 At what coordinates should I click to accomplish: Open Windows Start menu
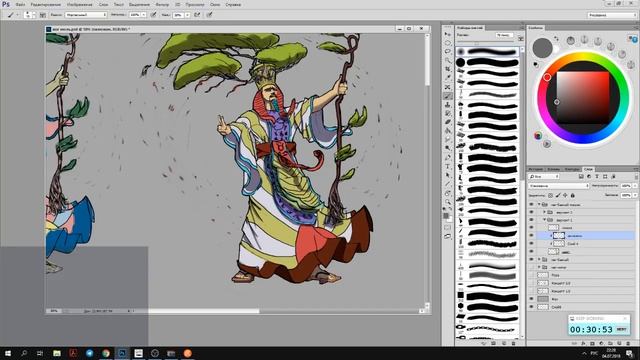(x=7, y=353)
